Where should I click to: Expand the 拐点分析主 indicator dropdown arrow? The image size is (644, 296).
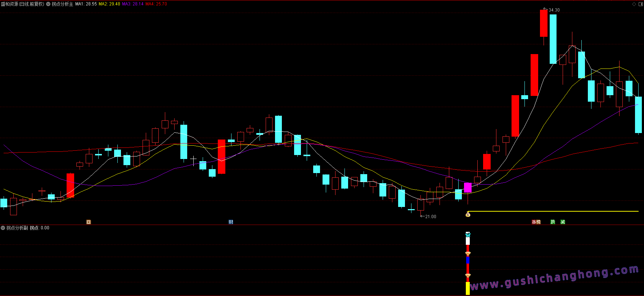coord(48,4)
